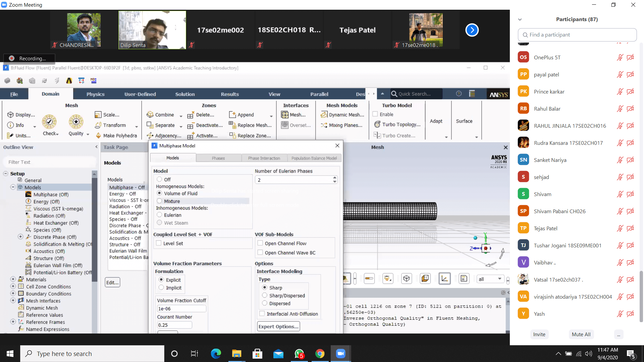
Task: Select the Mixture model radio button
Action: 160,201
